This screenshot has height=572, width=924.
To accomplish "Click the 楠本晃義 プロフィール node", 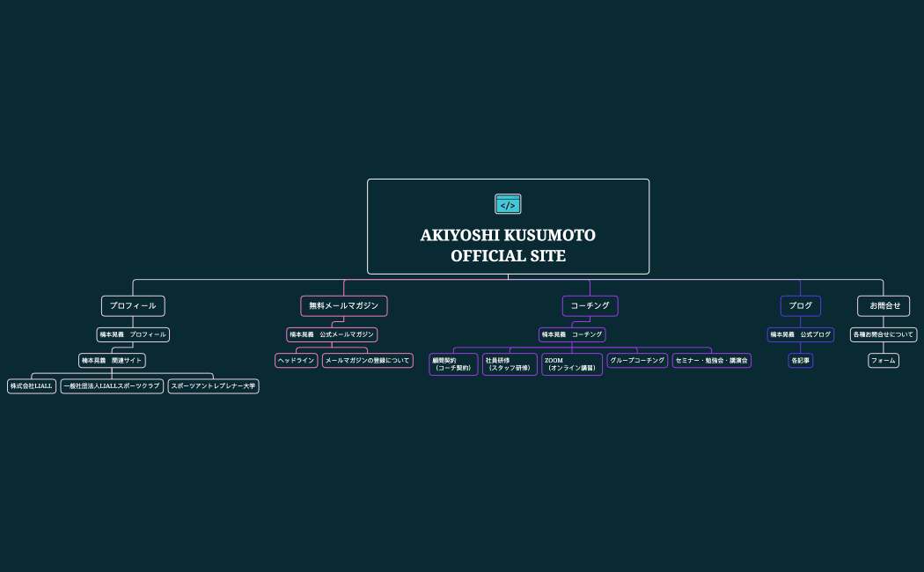I will (x=133, y=335).
